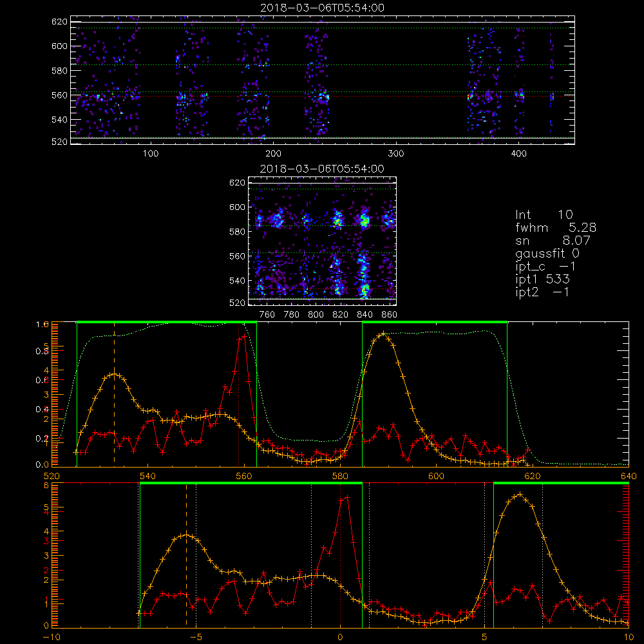Click the 0 x-axis label on bottom plot
644x644 pixels.
pos(340,637)
